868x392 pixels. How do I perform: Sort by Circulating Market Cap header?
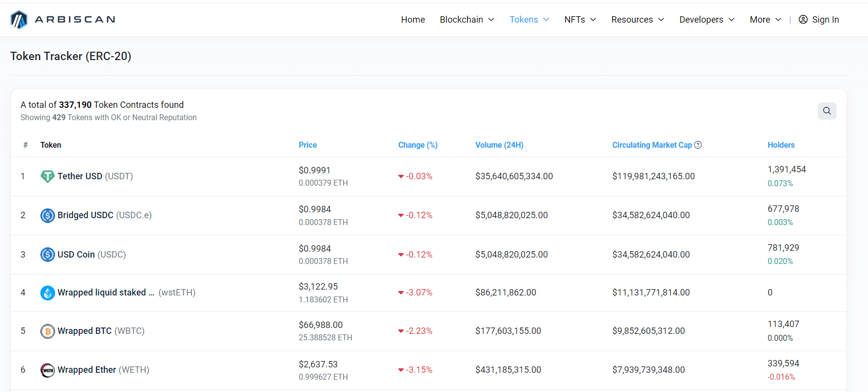pos(652,145)
